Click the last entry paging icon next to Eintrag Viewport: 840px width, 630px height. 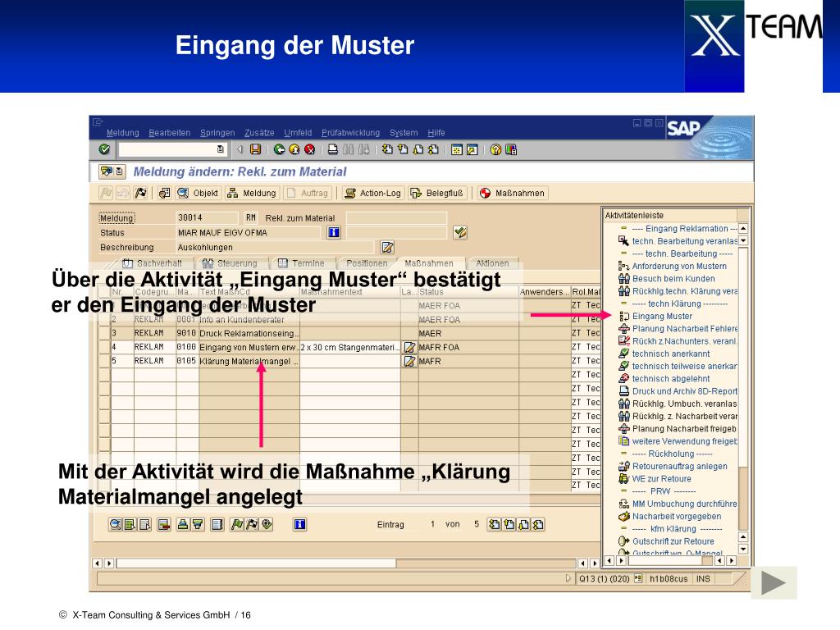(x=538, y=524)
